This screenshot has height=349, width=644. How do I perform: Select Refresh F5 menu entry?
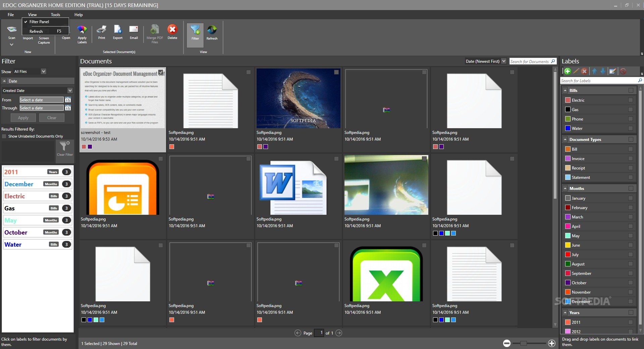tap(46, 31)
